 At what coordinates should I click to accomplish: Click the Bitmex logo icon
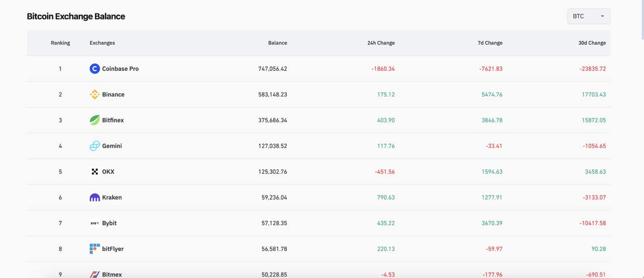[95, 274]
